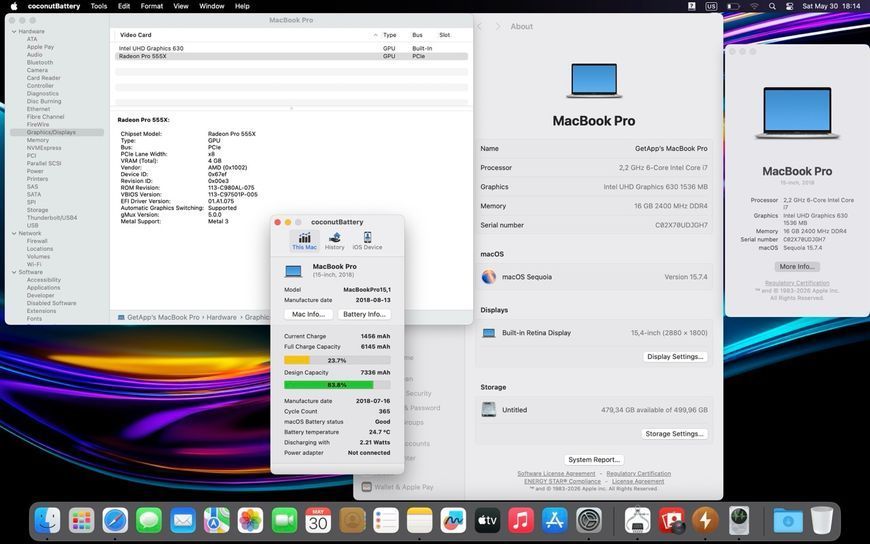Click the green 83.8% capacity bar
The height and width of the screenshot is (544, 870).
(337, 385)
